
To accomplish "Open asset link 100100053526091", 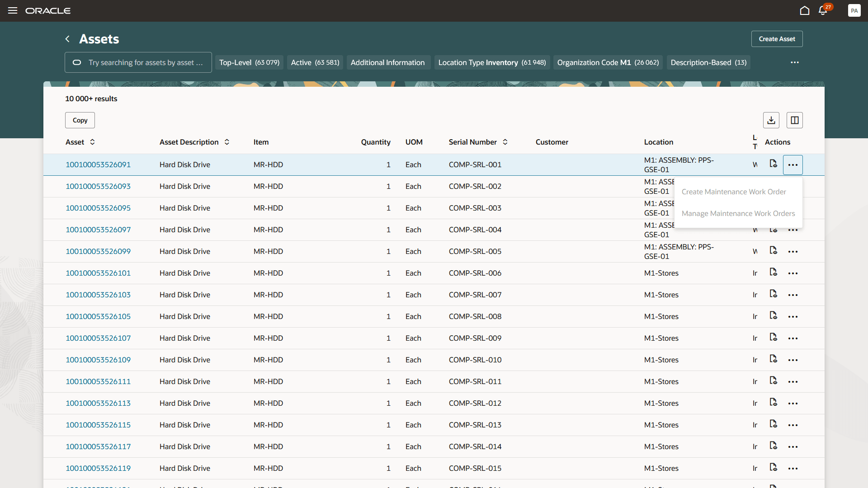I will 98,164.
